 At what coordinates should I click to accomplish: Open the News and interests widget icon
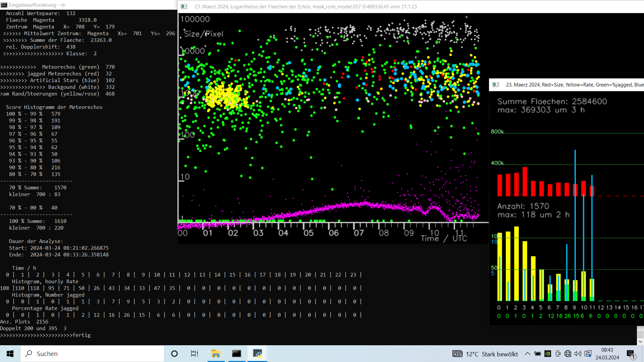tap(458, 354)
